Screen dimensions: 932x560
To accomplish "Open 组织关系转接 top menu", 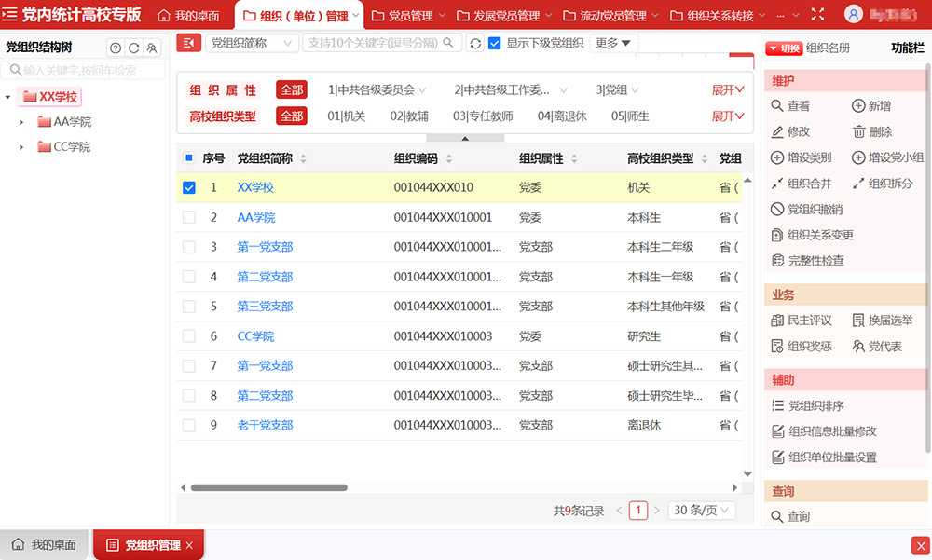I will [718, 16].
